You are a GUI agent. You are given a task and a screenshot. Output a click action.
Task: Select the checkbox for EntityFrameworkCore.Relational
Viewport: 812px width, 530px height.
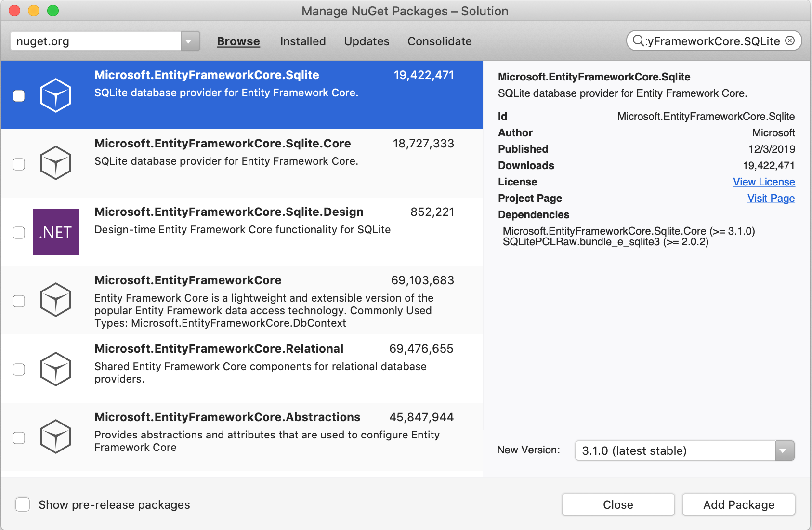click(x=19, y=370)
